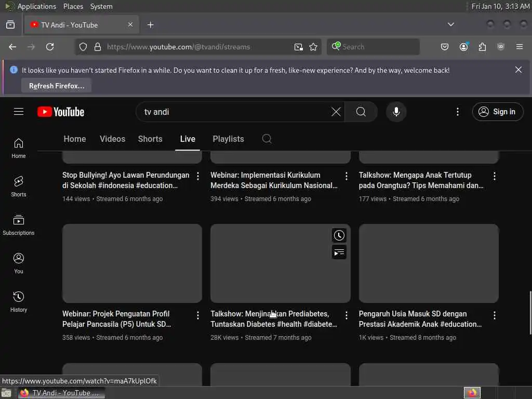Open options for Stop Bullying video
The image size is (532, 399).
198,176
